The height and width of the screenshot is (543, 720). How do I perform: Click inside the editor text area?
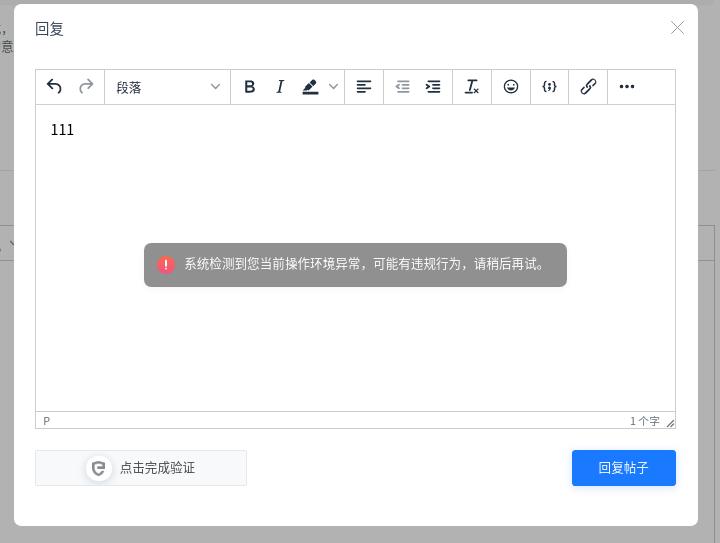click(355, 340)
